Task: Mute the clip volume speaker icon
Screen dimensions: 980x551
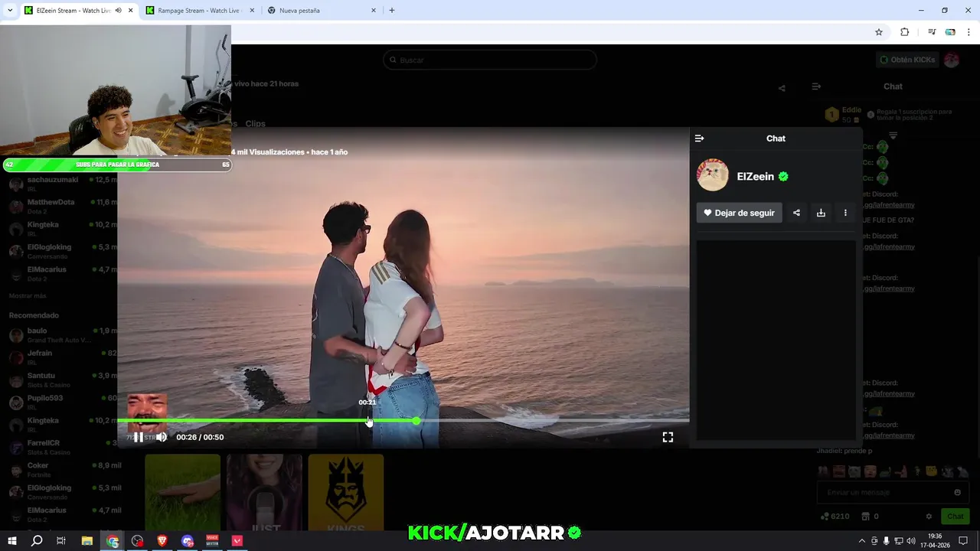Action: coord(161,437)
